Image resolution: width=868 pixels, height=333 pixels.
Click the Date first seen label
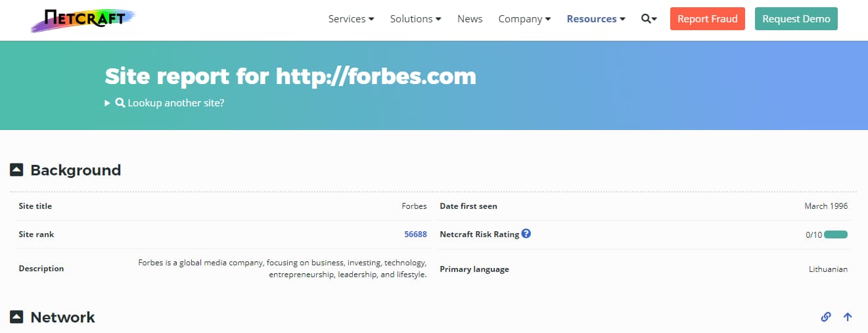(x=468, y=206)
